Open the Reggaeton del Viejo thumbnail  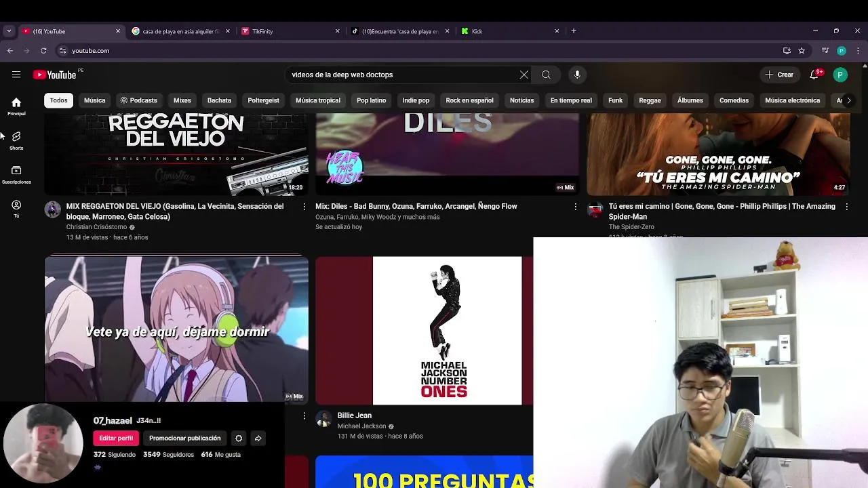176,155
